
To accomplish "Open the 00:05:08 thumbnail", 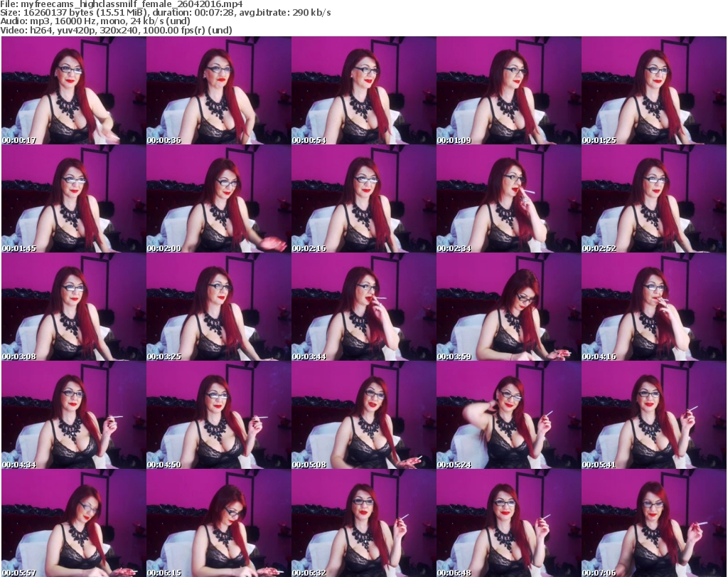I will [363, 415].
